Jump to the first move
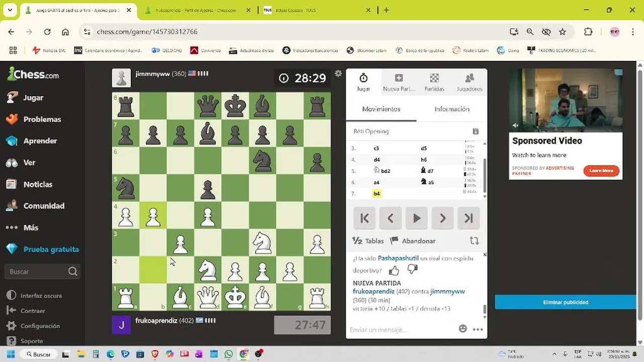This screenshot has width=644, height=362. 364,218
